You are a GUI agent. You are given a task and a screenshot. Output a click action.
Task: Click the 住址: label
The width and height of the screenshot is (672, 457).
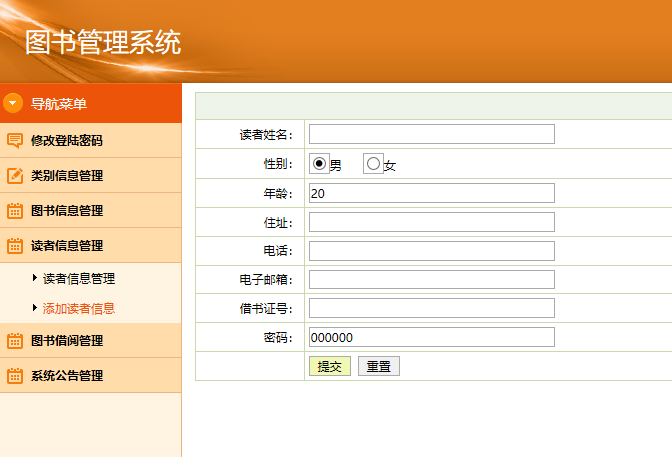(278, 222)
